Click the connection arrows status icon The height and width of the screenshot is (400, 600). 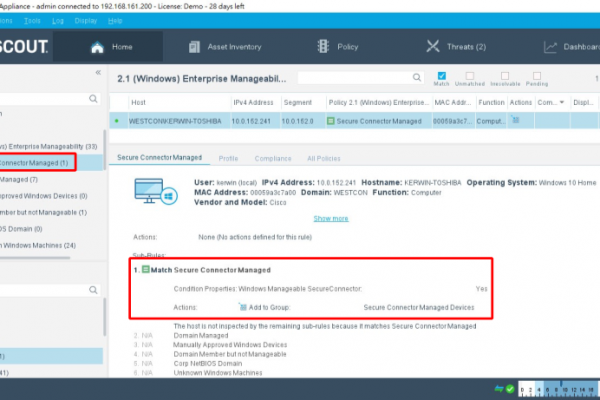point(499,389)
